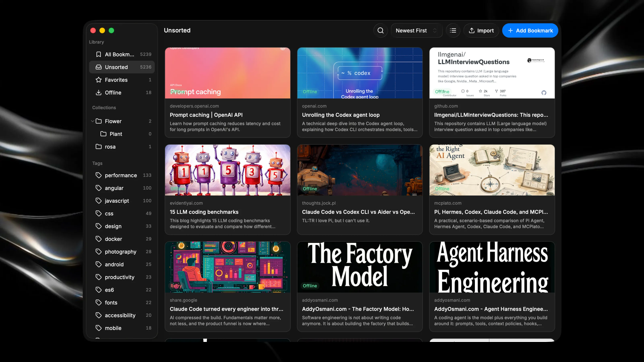
Task: Open the "Prompt caching | OpenAI API" title
Action: coord(206,115)
